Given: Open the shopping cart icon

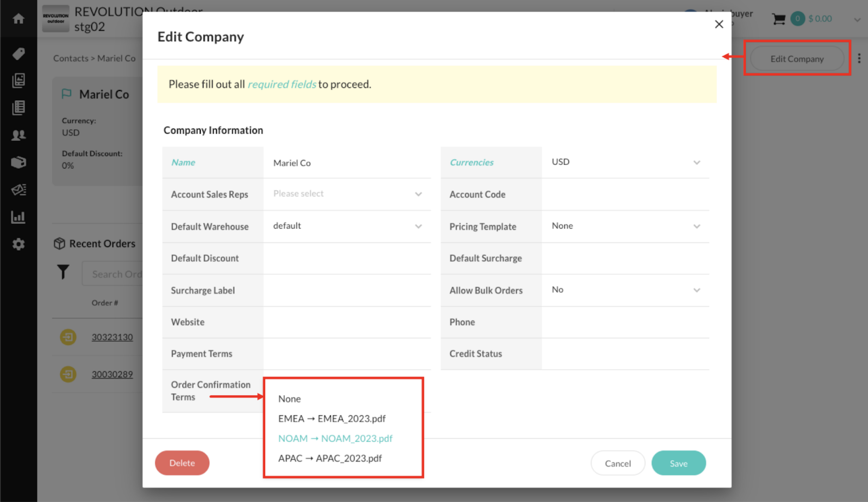Looking at the screenshot, I should click(778, 19).
